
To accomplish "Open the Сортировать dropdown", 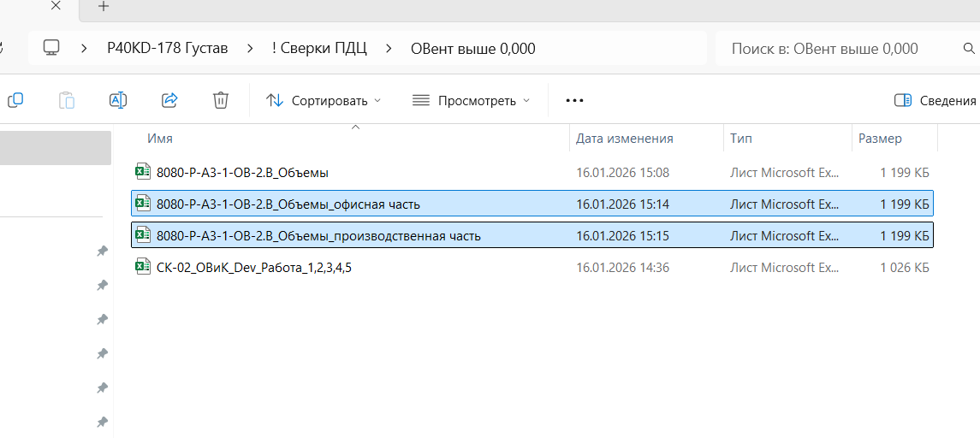I will pos(323,100).
